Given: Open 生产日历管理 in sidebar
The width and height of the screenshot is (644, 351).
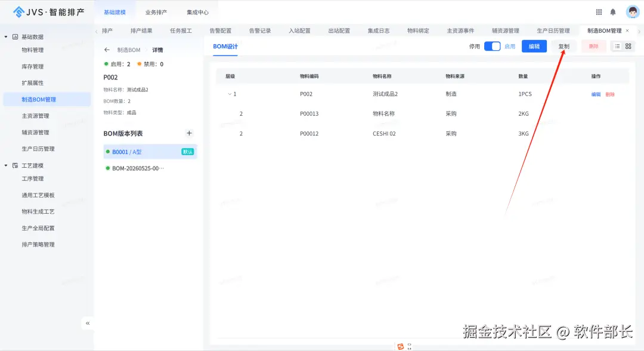Looking at the screenshot, I should point(38,149).
